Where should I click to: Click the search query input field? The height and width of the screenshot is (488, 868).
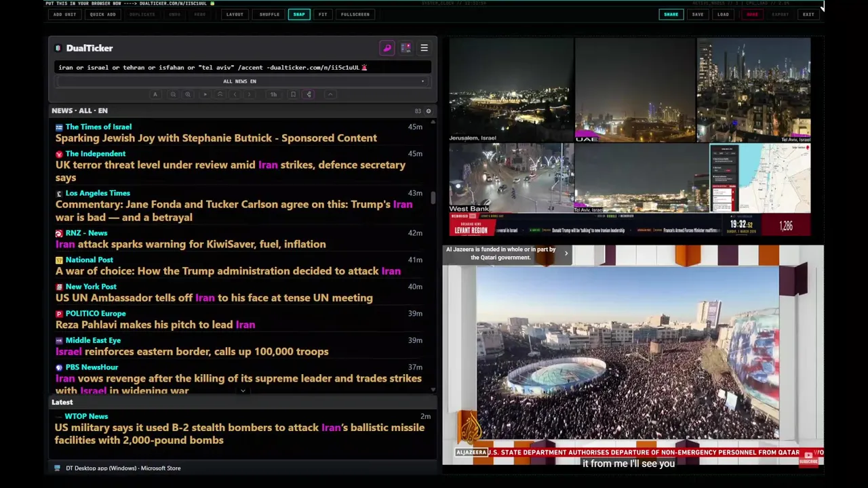click(x=243, y=67)
